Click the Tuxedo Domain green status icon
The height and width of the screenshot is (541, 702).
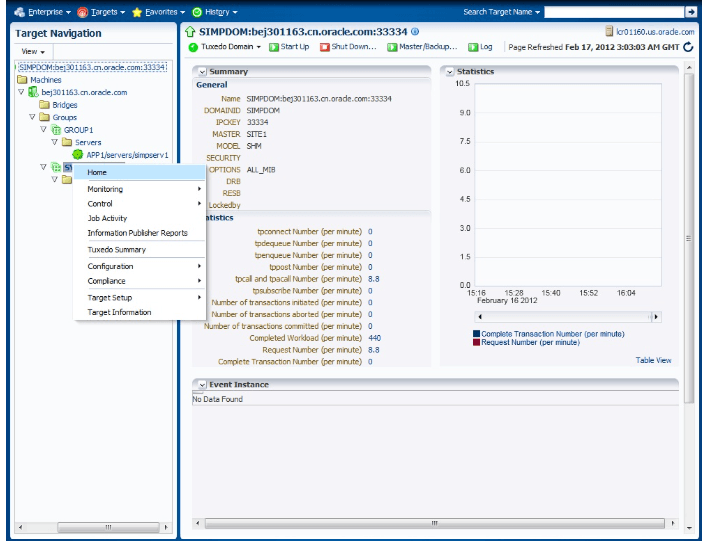[x=193, y=47]
